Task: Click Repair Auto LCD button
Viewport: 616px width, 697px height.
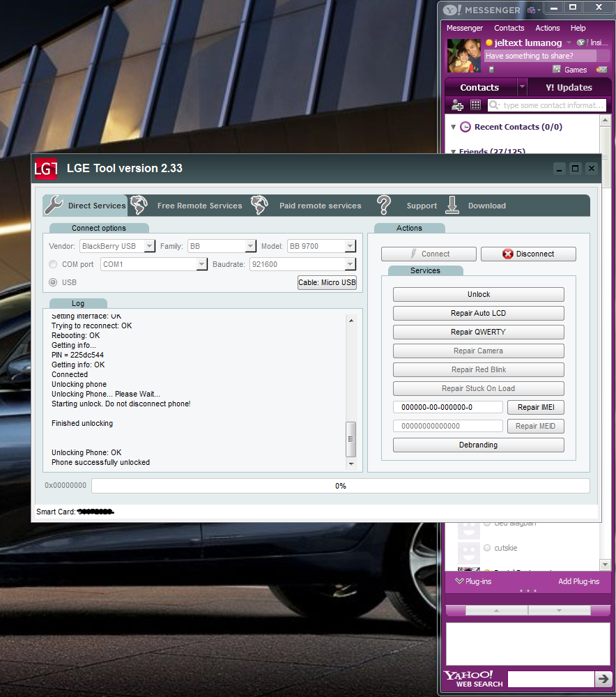Action: pos(479,313)
